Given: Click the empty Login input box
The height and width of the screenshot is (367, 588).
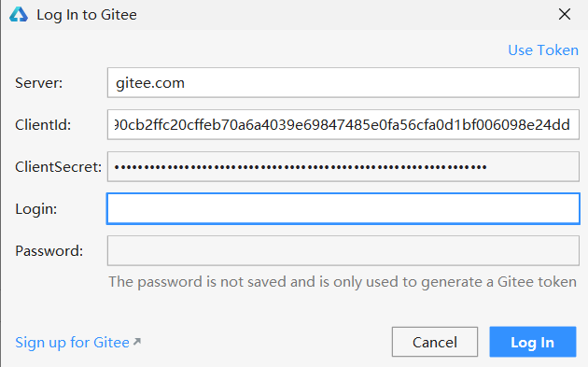Looking at the screenshot, I should pos(343,208).
